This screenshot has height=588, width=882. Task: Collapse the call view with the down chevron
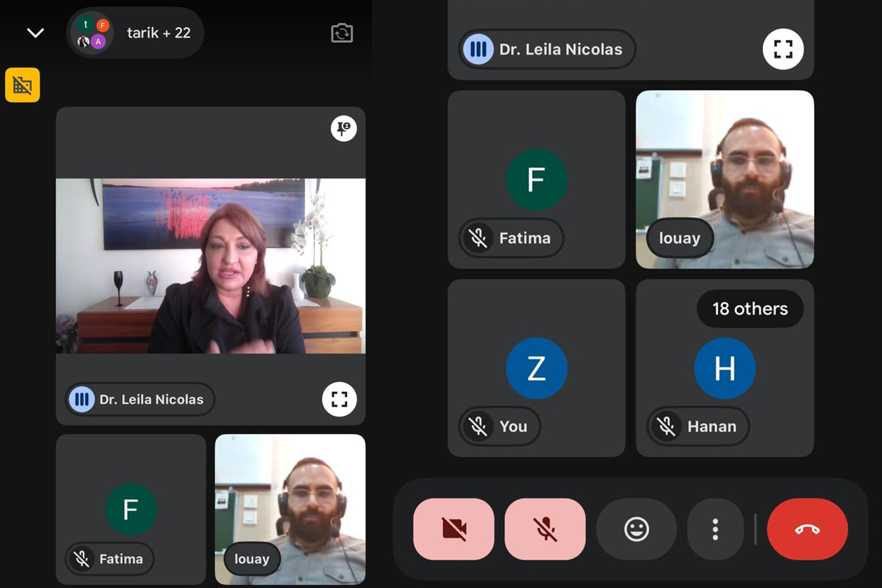click(x=36, y=33)
